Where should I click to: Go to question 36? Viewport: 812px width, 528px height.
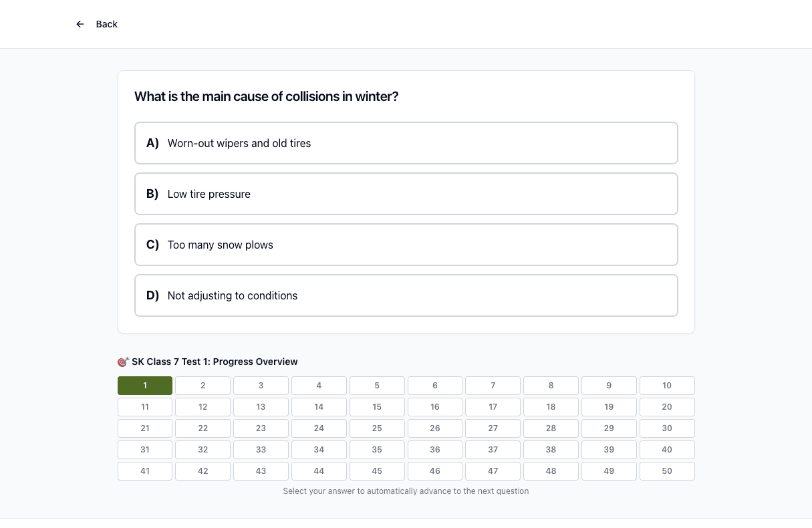tap(435, 450)
